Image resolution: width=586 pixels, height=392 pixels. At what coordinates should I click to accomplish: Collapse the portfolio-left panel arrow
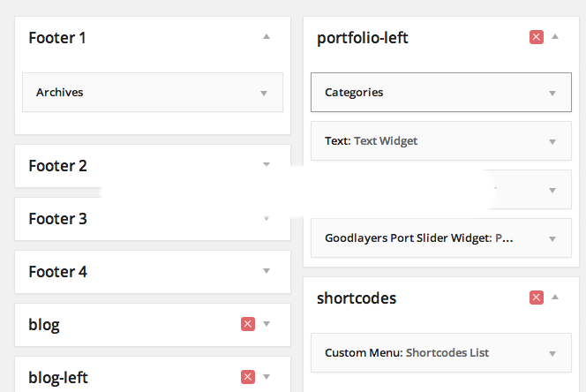click(555, 37)
